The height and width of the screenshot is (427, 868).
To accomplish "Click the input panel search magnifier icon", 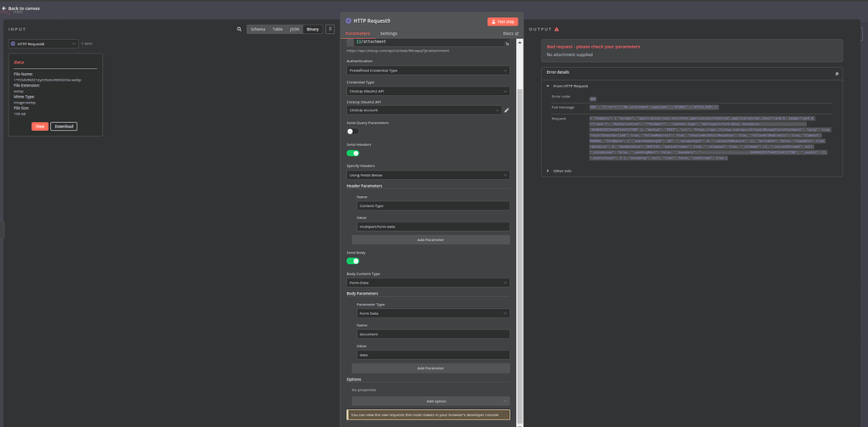I will click(239, 29).
